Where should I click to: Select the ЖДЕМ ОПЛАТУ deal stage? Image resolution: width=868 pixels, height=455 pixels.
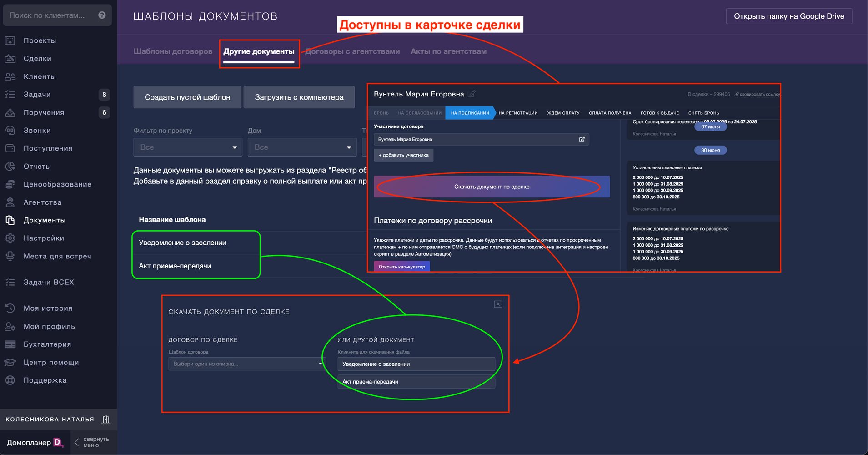[563, 113]
